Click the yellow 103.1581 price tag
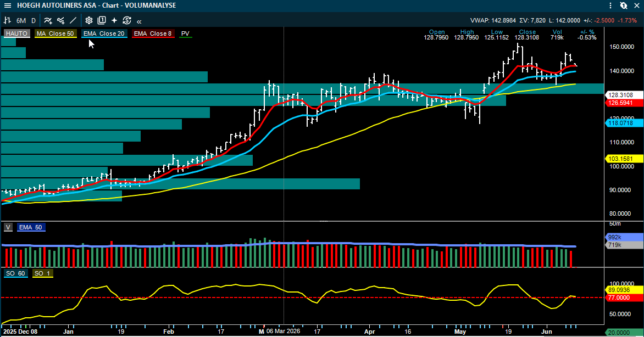 click(624, 159)
